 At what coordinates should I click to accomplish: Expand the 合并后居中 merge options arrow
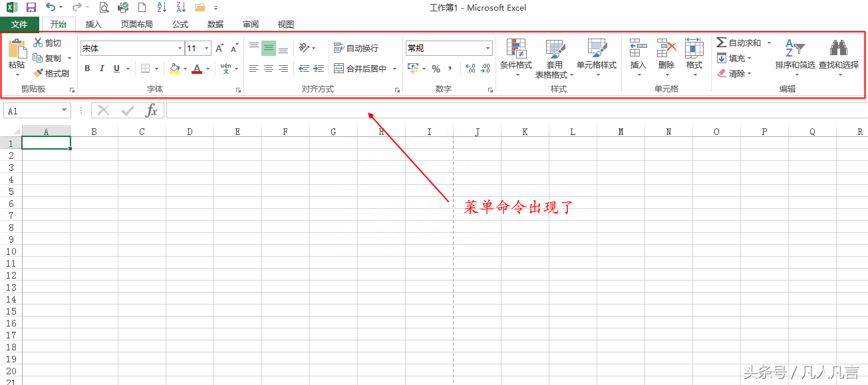coord(394,68)
